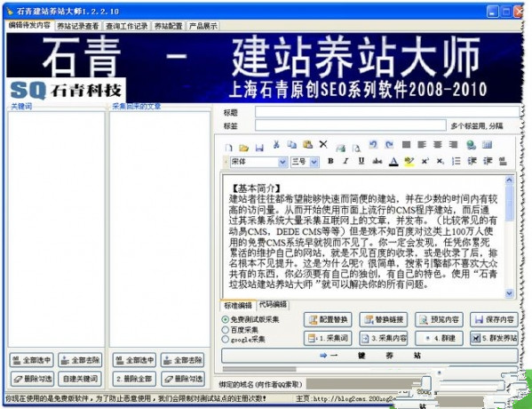Toggle bold formatting with the B icon
The image size is (532, 409).
coord(330,161)
